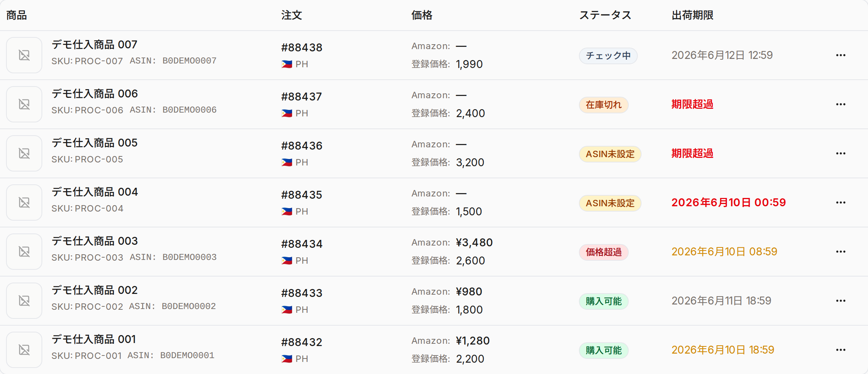
Task: Open order number #88438
Action: click(302, 48)
